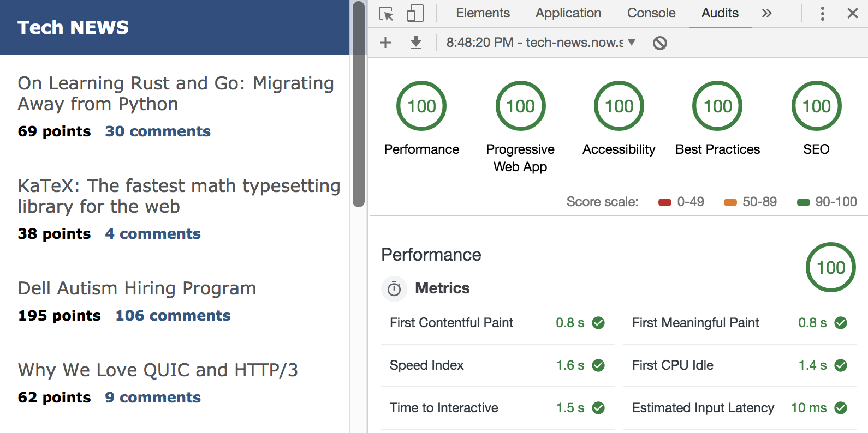Click the download report icon
Image resolution: width=868 pixels, height=433 pixels.
pos(416,43)
